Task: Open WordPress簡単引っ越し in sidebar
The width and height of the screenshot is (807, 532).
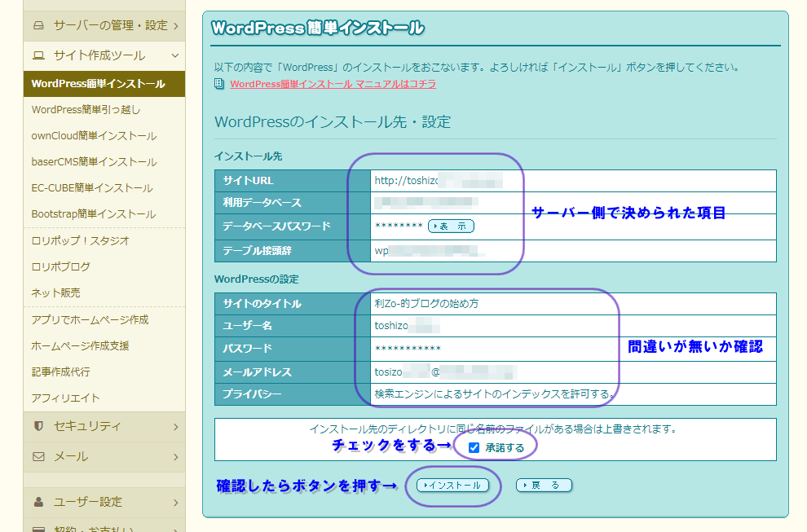Action: pos(86,109)
